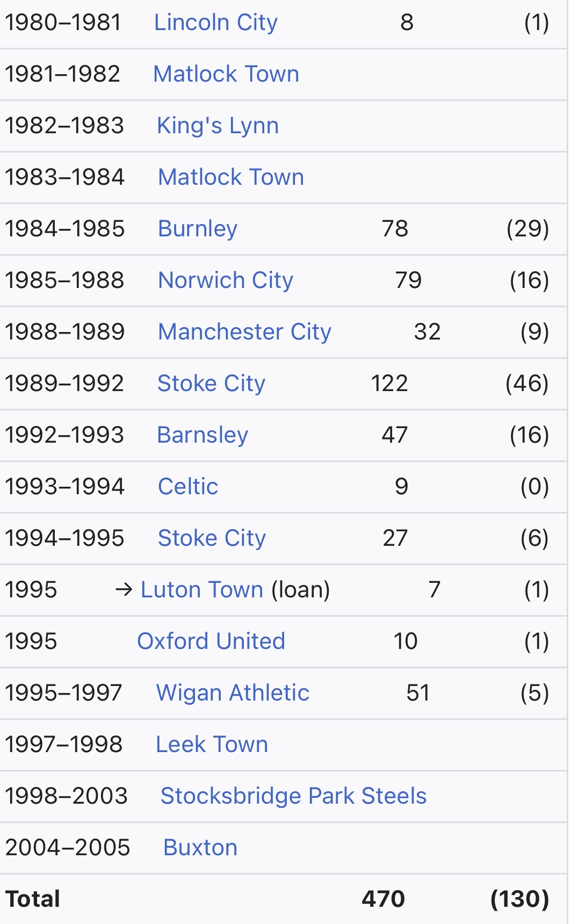Open the Leek Town link
This screenshot has width=571, height=924.
pyautogui.click(x=212, y=745)
